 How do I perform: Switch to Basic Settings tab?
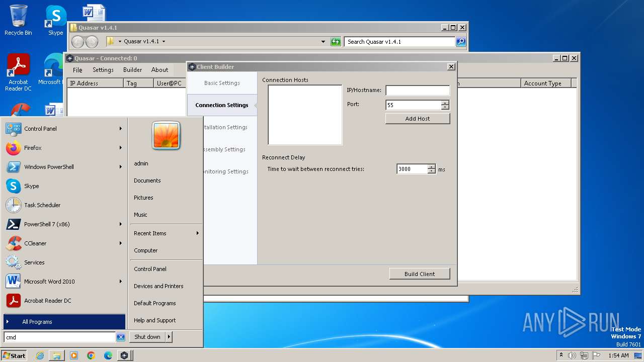pos(222,83)
